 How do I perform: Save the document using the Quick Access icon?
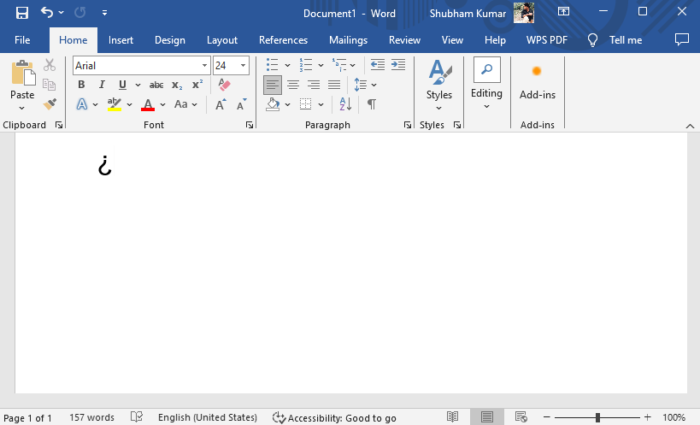tap(22, 12)
